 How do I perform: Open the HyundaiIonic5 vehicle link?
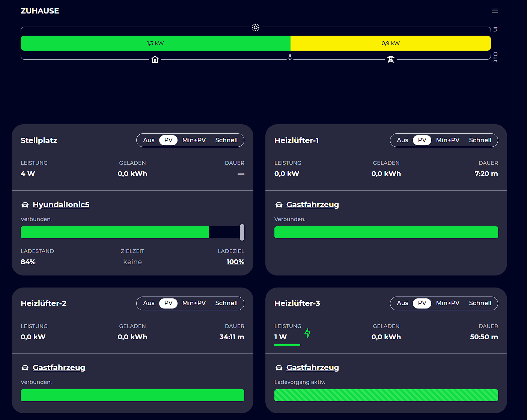[61, 205]
